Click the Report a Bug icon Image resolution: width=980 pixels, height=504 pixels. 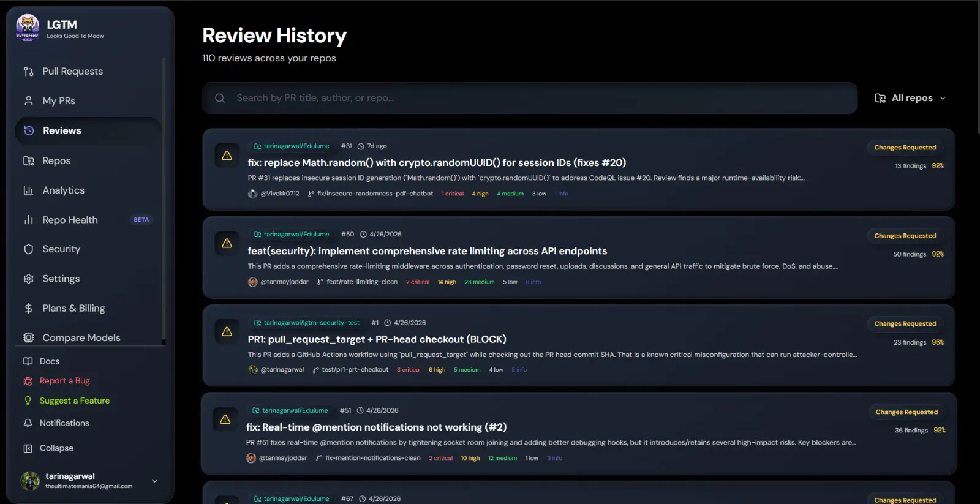[x=28, y=381]
